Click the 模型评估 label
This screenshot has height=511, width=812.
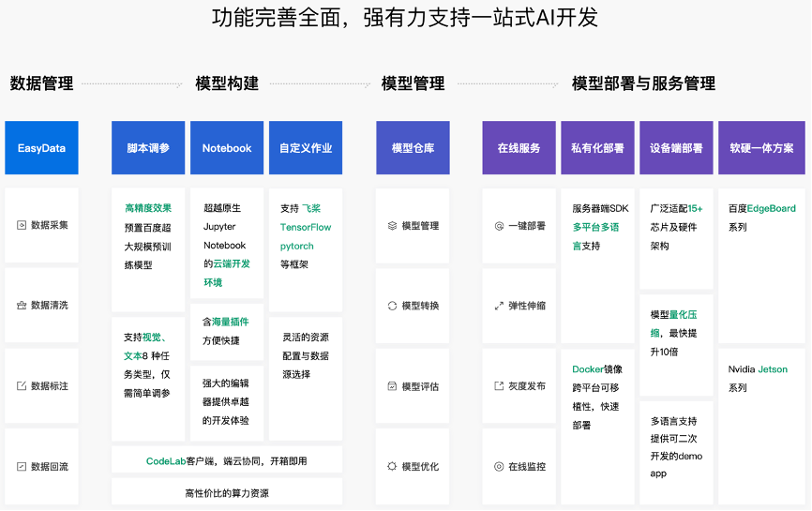[420, 386]
